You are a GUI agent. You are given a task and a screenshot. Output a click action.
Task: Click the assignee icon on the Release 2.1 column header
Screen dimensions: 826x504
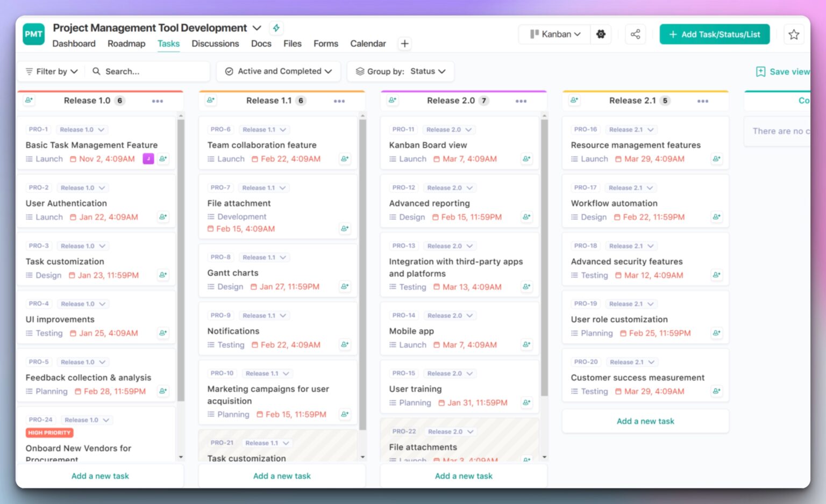point(574,100)
